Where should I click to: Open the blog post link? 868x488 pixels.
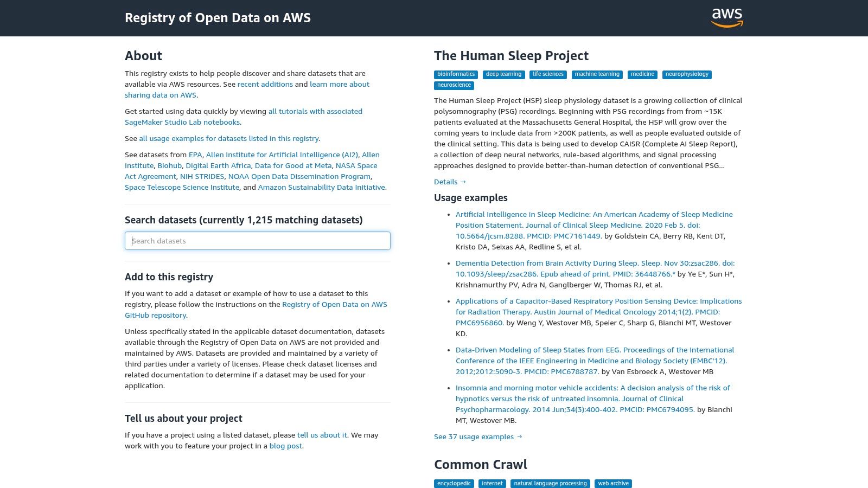click(x=286, y=446)
